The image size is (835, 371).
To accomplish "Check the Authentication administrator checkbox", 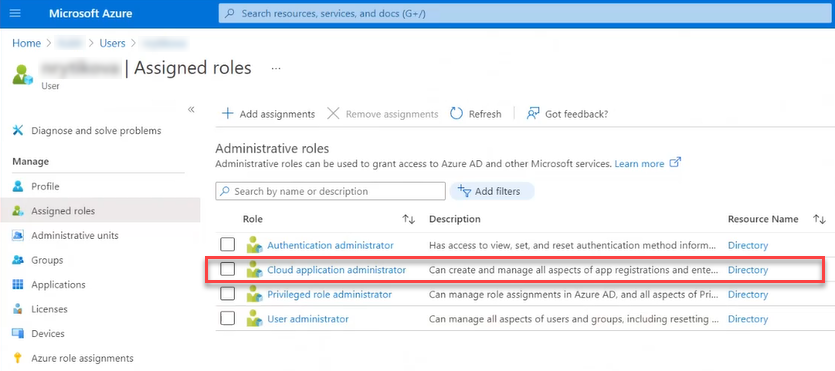I will pyautogui.click(x=227, y=245).
